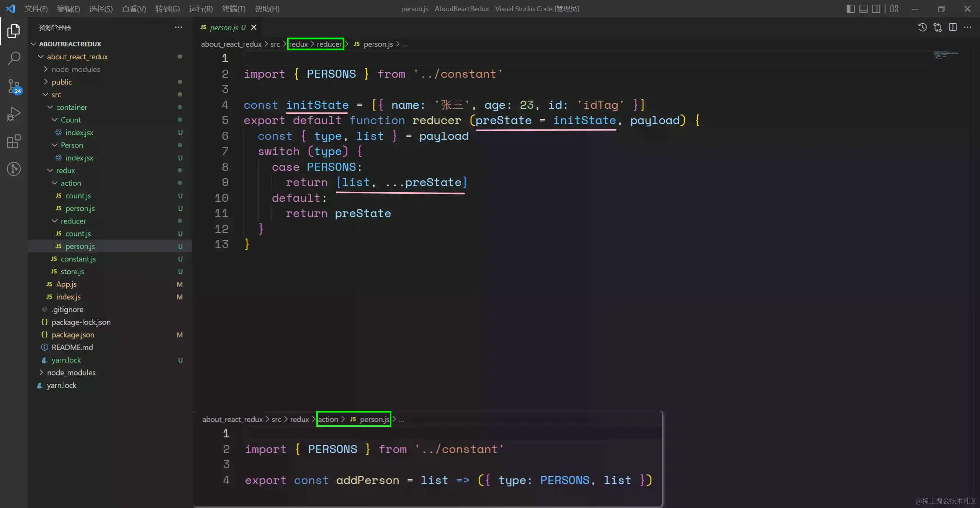Image resolution: width=980 pixels, height=508 pixels.
Task: Open the 运行(R) menu
Action: point(201,8)
